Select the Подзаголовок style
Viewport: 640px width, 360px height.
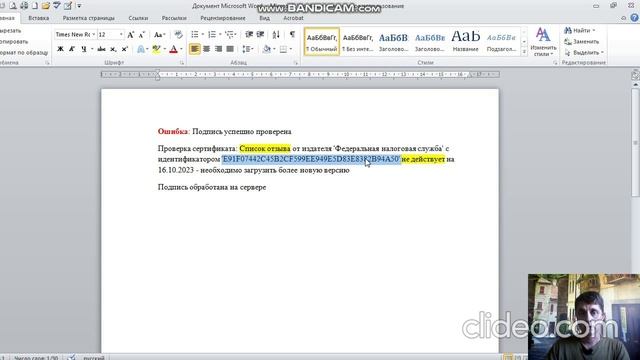click(x=501, y=42)
